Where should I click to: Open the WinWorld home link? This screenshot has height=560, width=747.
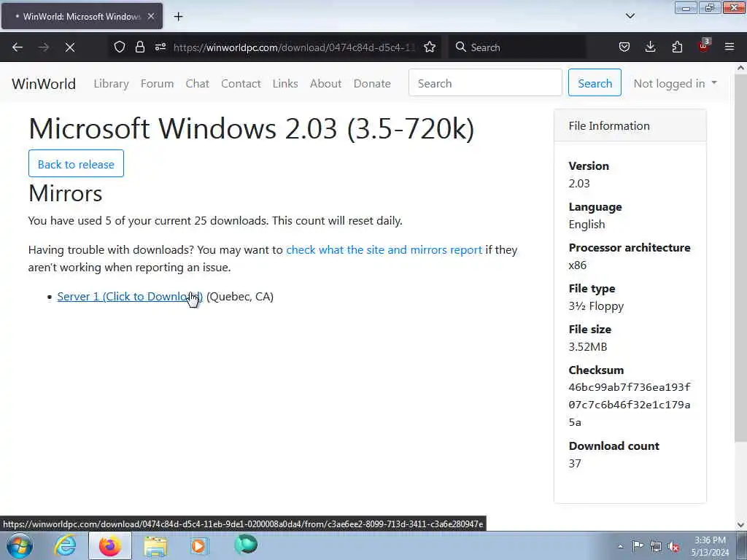pos(44,84)
